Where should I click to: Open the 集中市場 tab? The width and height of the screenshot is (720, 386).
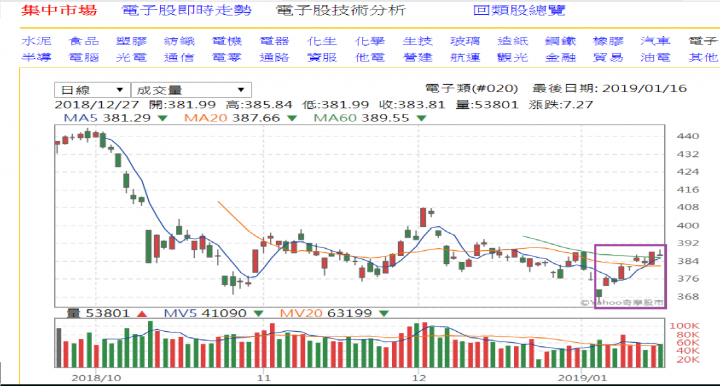click(59, 10)
